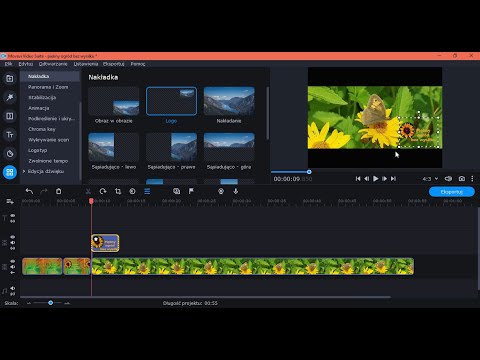Open the more tools tab in sidebar
The image size is (480, 360).
10,172
